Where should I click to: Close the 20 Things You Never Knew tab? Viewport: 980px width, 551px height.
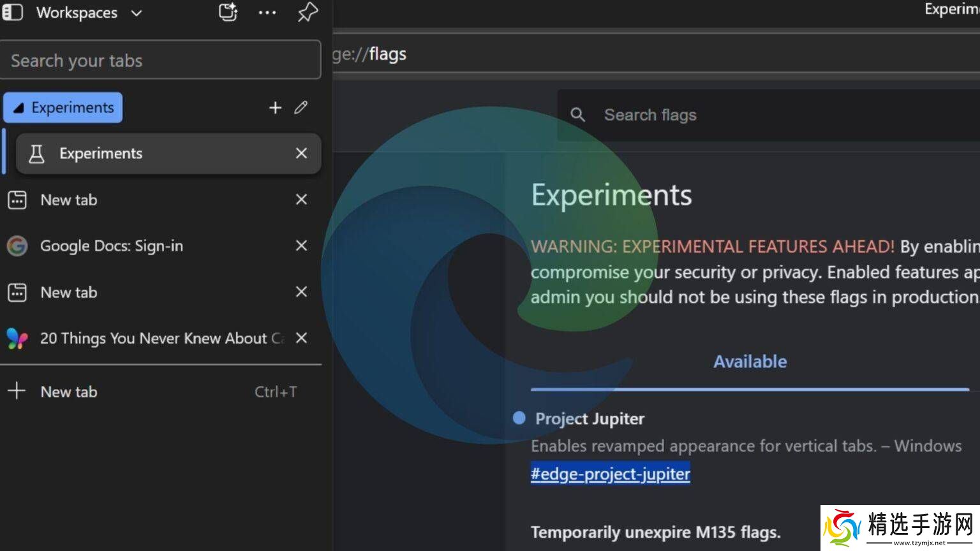(301, 339)
